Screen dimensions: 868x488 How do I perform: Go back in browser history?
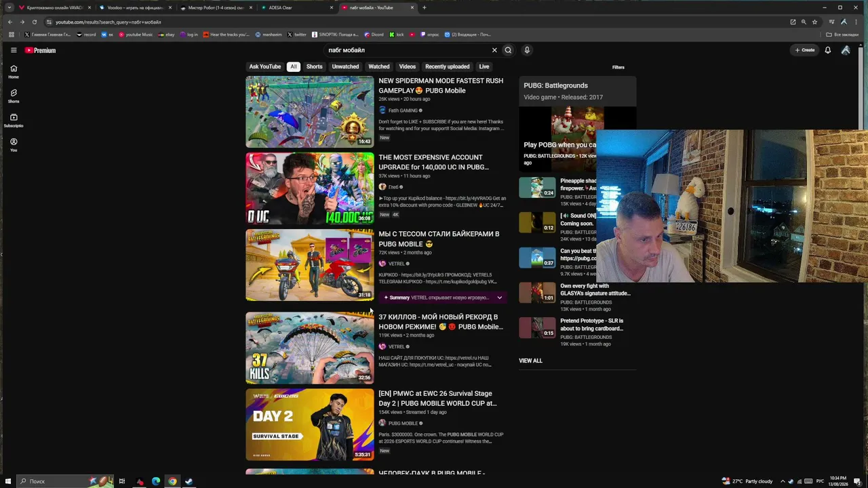point(9,22)
